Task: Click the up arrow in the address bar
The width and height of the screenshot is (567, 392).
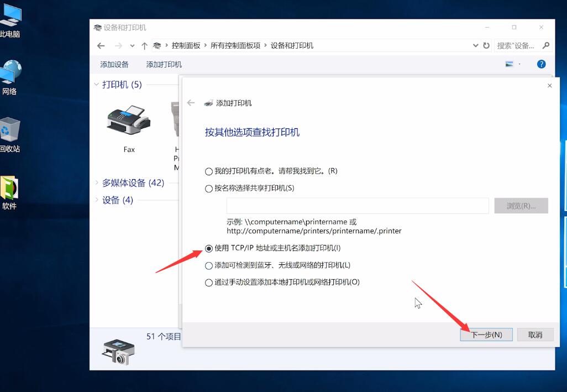Action: 144,45
